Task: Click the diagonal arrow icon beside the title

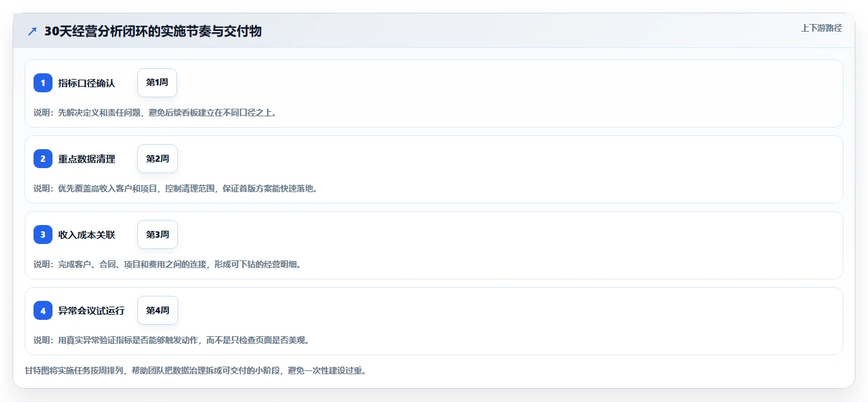Action: click(32, 31)
